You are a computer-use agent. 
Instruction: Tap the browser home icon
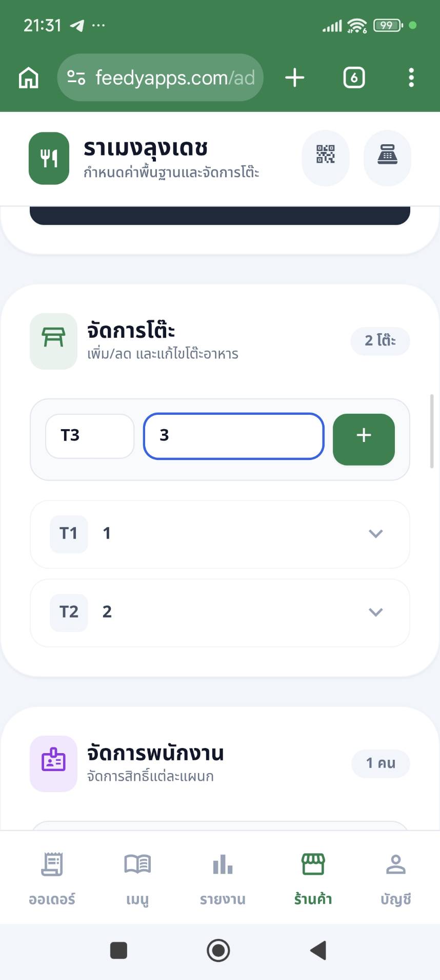click(29, 78)
